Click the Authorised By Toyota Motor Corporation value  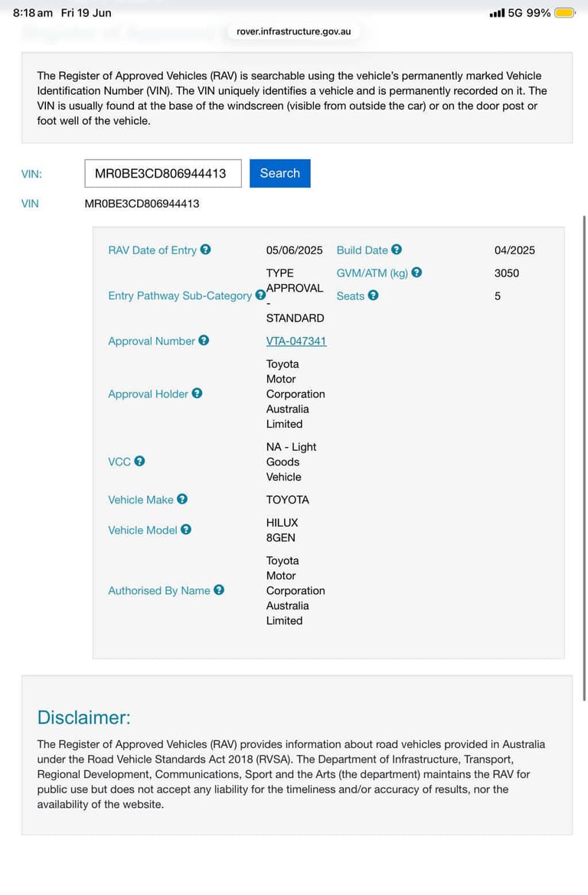coord(295,591)
